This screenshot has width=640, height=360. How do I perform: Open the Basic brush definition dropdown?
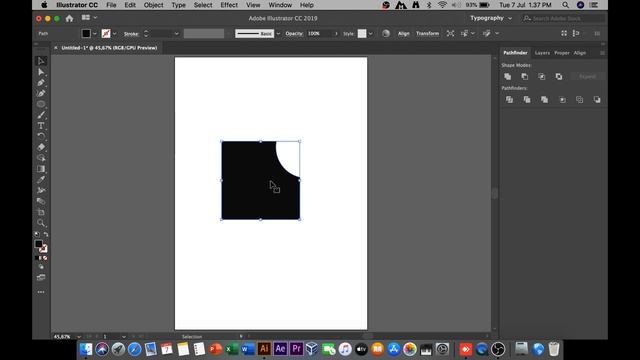point(278,33)
